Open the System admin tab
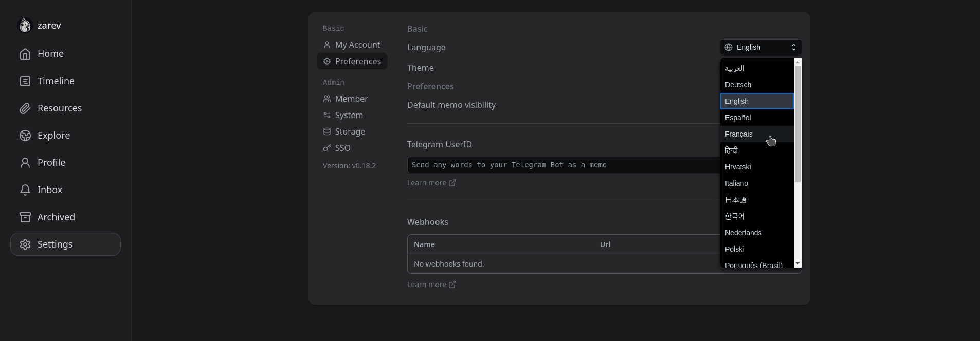This screenshot has width=980, height=341. pos(343,115)
